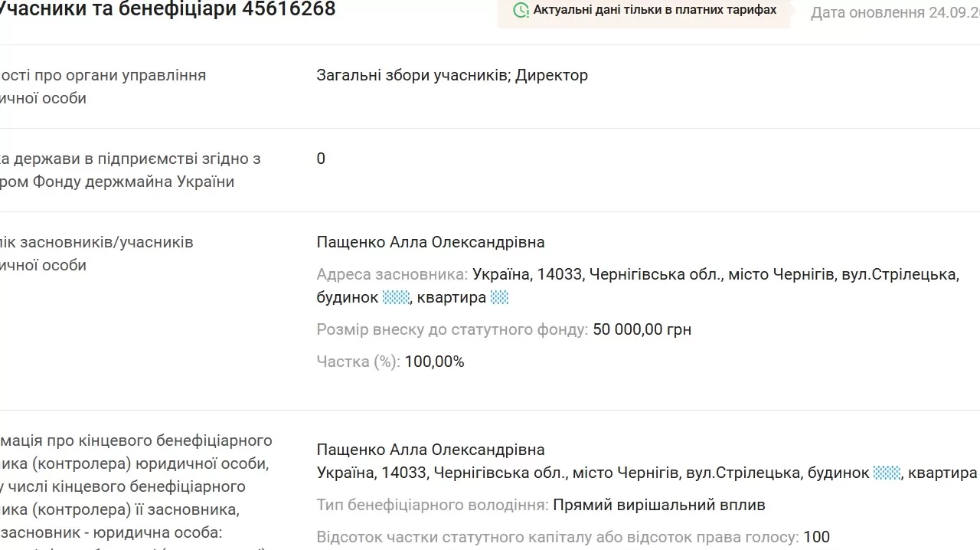Click the contribution amount '50 000,00 грн'
The width and height of the screenshot is (980, 550).
click(642, 329)
